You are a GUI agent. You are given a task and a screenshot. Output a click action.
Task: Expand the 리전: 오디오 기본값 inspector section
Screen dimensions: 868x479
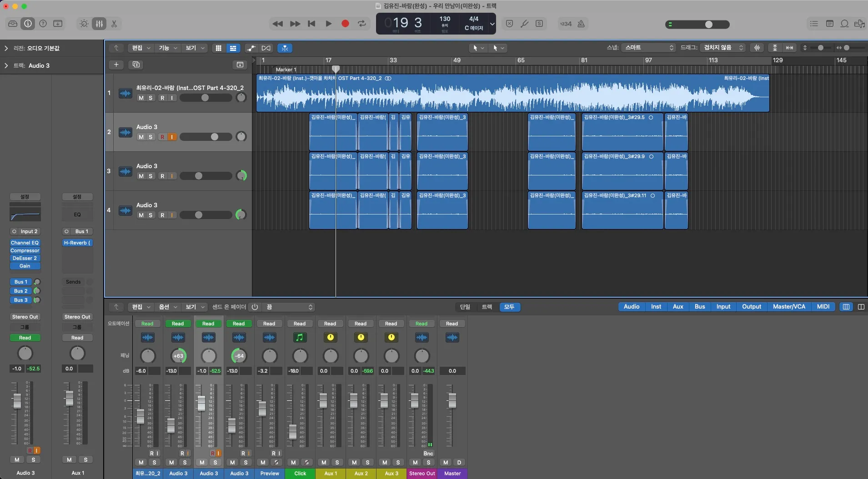(6, 48)
